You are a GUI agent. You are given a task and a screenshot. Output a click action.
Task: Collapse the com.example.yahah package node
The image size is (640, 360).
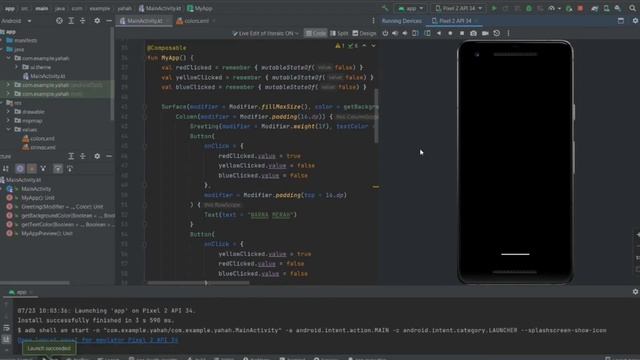(x=9, y=58)
